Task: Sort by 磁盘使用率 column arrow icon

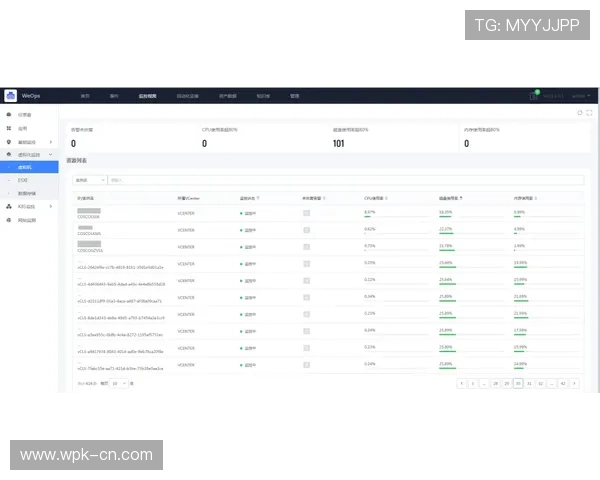Action: tap(461, 198)
